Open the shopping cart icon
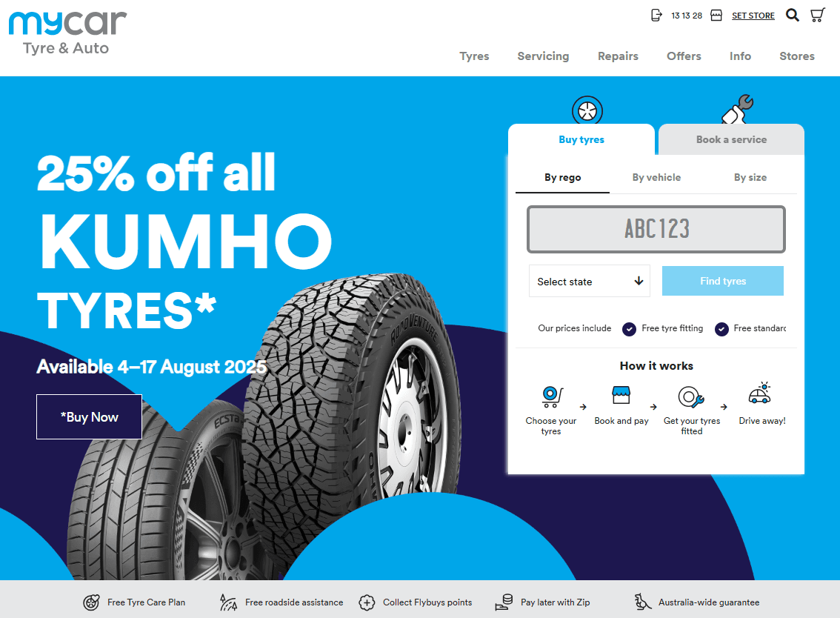 tap(818, 15)
